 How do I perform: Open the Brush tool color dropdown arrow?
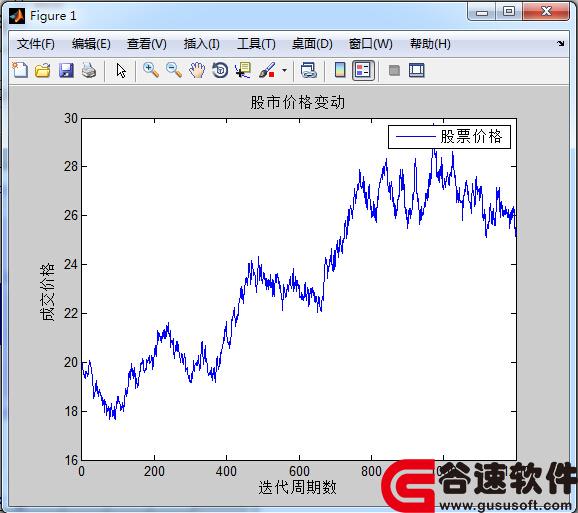pos(284,70)
